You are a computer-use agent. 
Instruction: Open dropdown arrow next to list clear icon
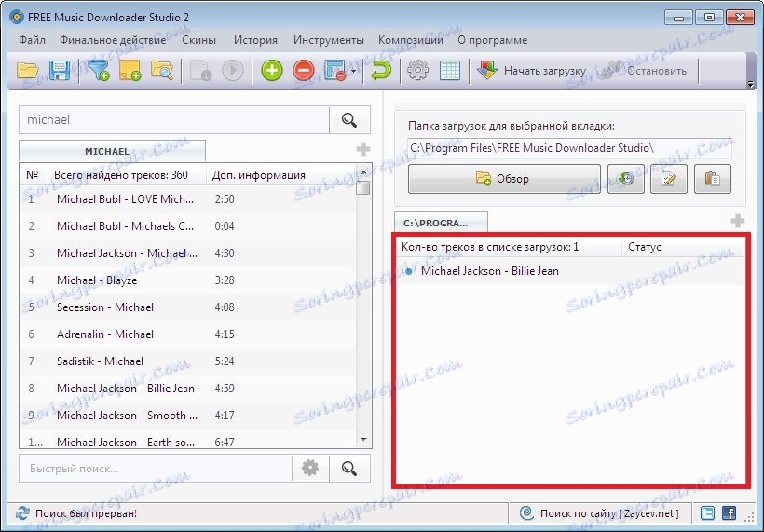click(x=353, y=72)
